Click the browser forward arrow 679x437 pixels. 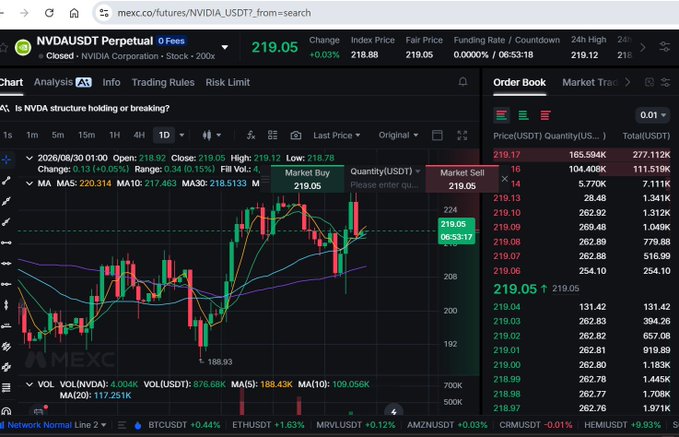(24, 13)
